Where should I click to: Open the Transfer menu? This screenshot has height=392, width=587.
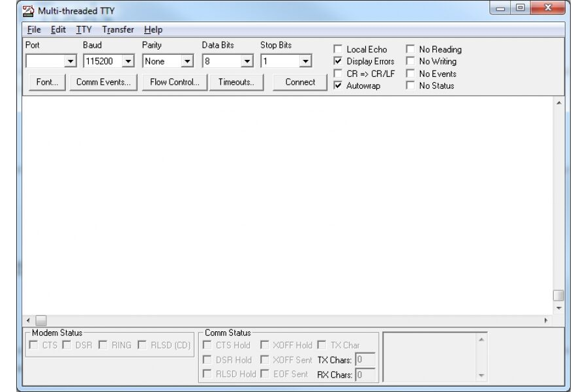(117, 29)
